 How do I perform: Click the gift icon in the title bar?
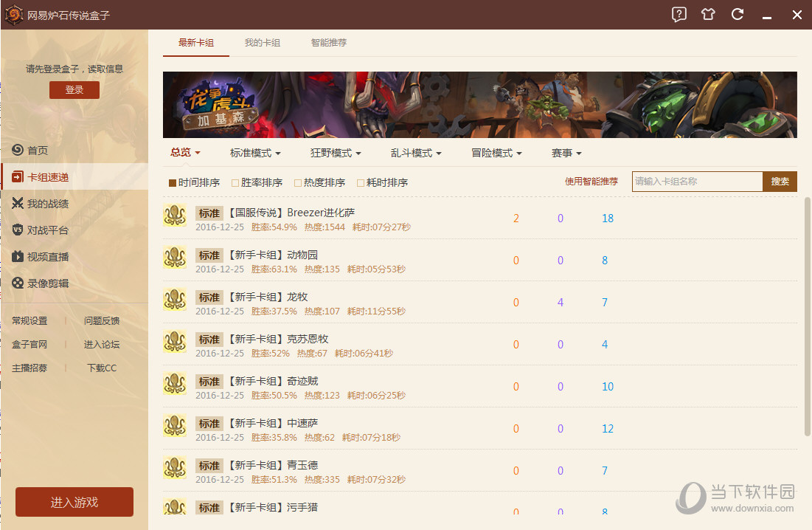pos(707,15)
